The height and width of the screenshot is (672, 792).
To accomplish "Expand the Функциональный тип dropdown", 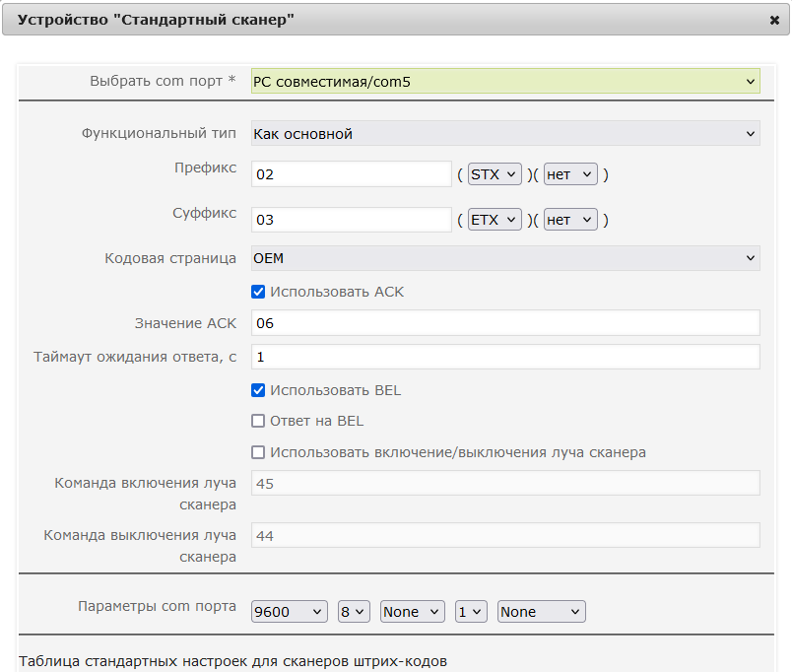I will click(x=505, y=133).
